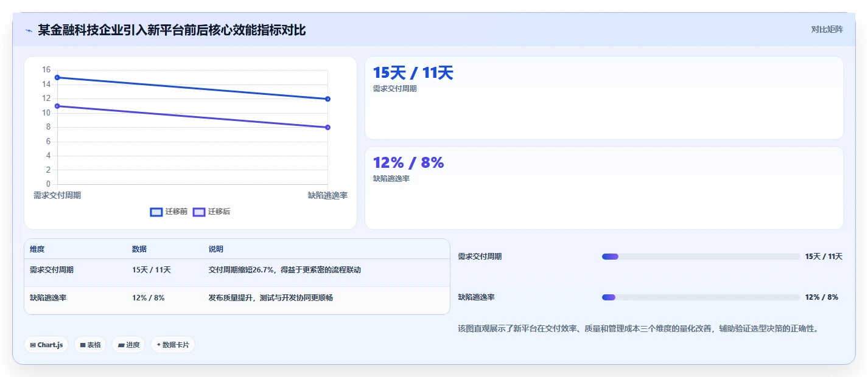Click the 缺陷逃逸率 progress bar
The width and height of the screenshot is (868, 377).
701,297
